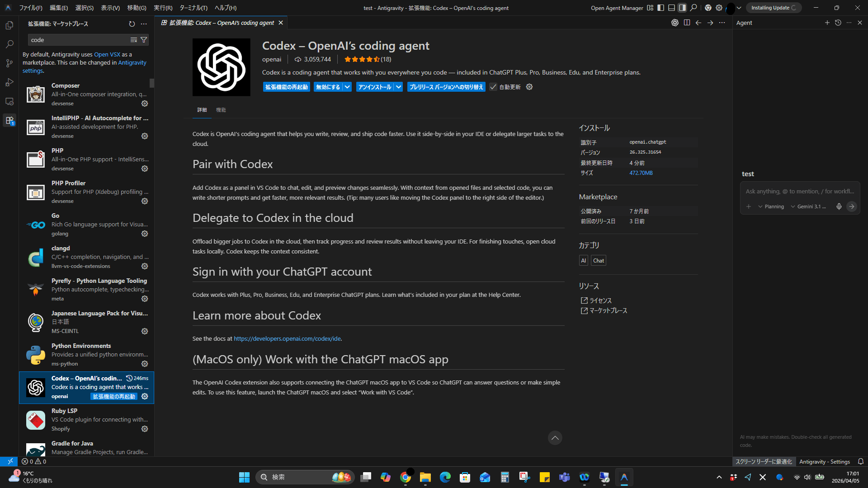Image resolution: width=868 pixels, height=488 pixels.
Task: Clear extension search results icon
Action: (x=134, y=40)
